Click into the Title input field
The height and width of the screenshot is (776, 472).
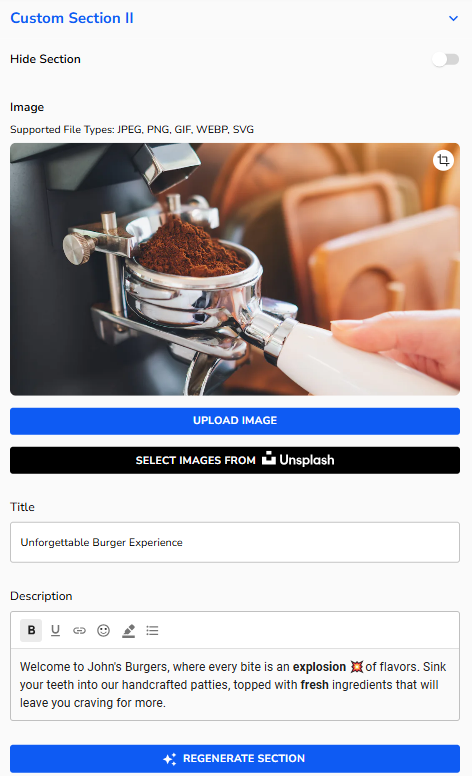tap(235, 542)
